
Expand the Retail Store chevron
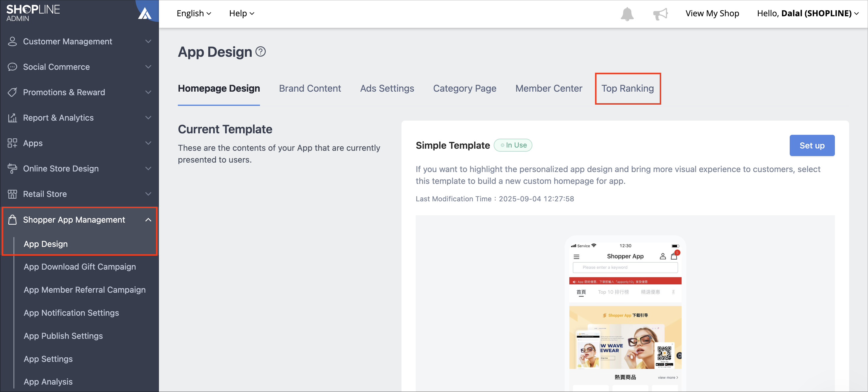click(148, 194)
